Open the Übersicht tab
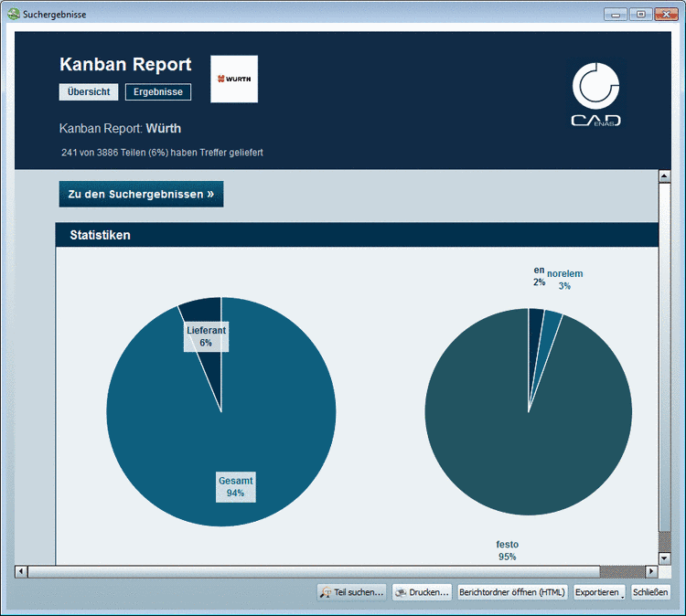This screenshot has height=616, width=686. pos(89,91)
